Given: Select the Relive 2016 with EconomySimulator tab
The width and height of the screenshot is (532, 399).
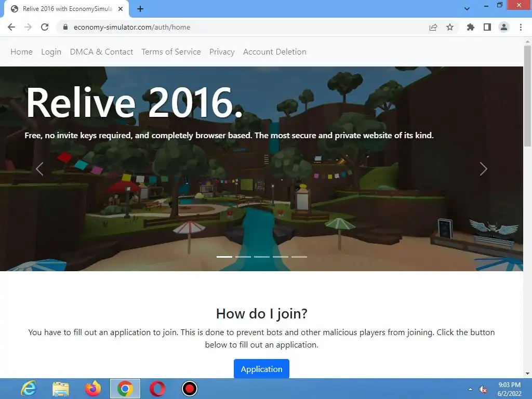Looking at the screenshot, I should (66, 9).
